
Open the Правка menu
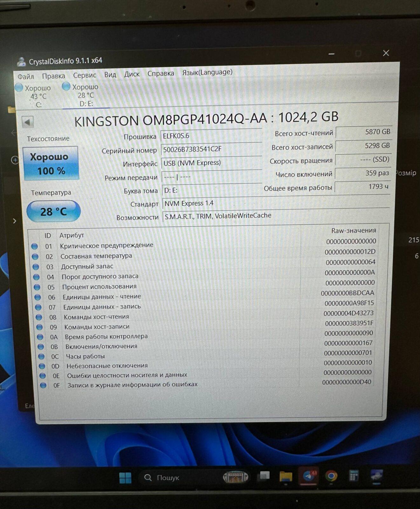[x=53, y=76]
